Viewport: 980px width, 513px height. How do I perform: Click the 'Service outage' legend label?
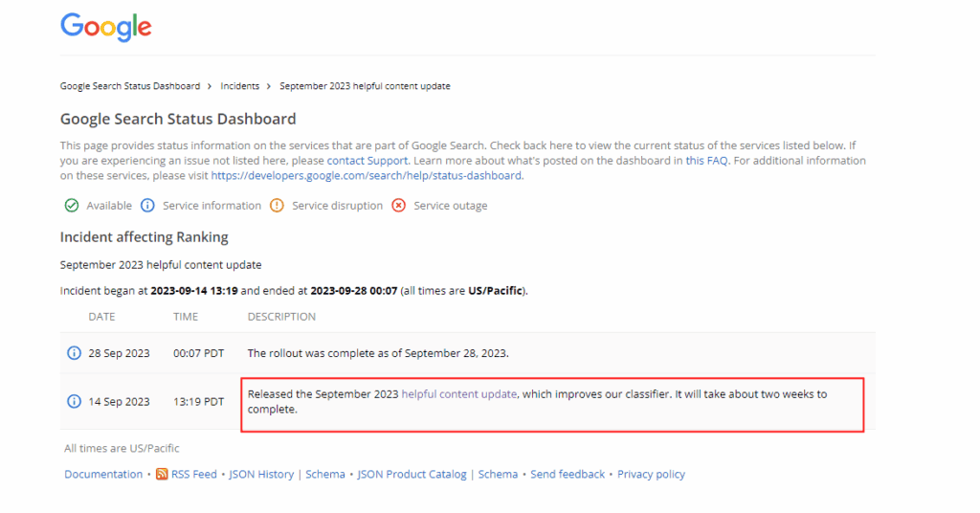click(451, 206)
